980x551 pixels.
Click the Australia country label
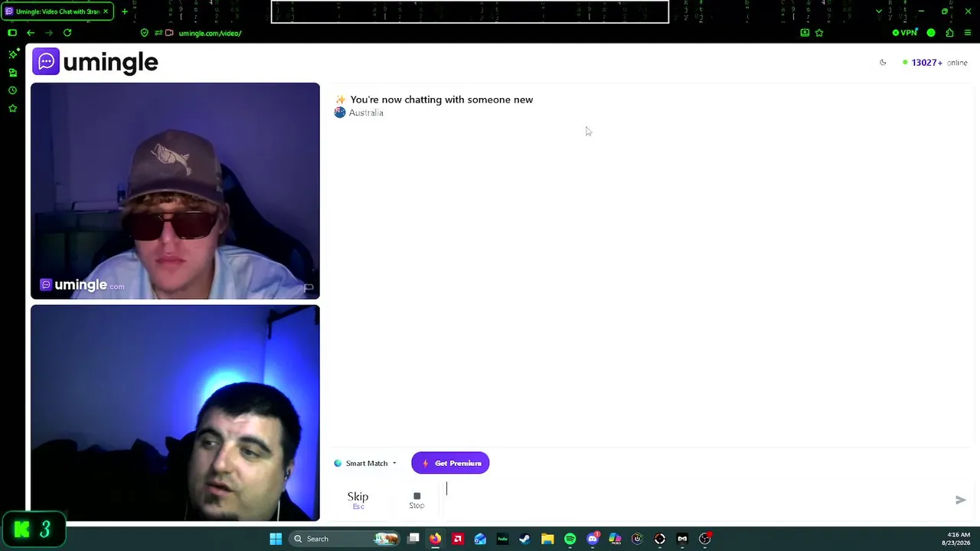tap(366, 112)
